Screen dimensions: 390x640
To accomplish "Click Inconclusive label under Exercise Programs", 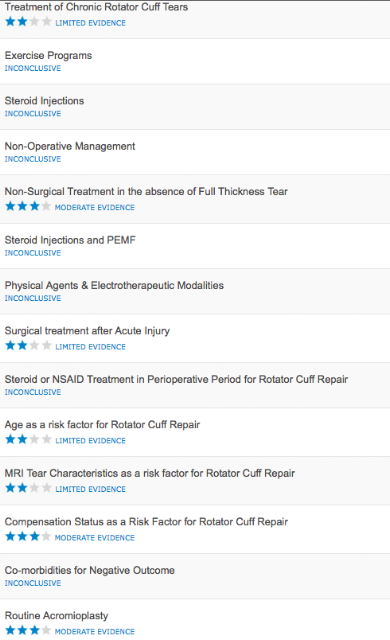I will [x=33, y=68].
